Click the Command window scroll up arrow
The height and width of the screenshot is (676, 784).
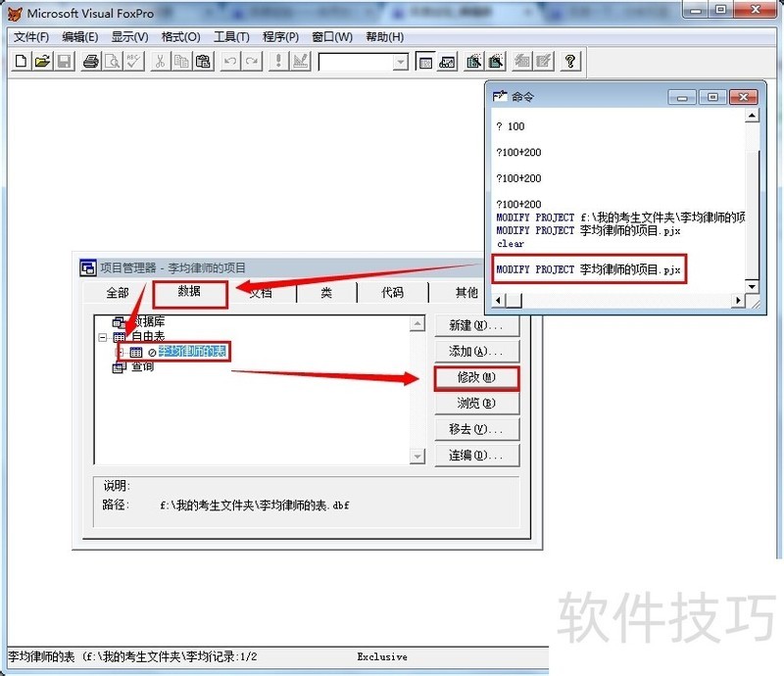coord(752,116)
